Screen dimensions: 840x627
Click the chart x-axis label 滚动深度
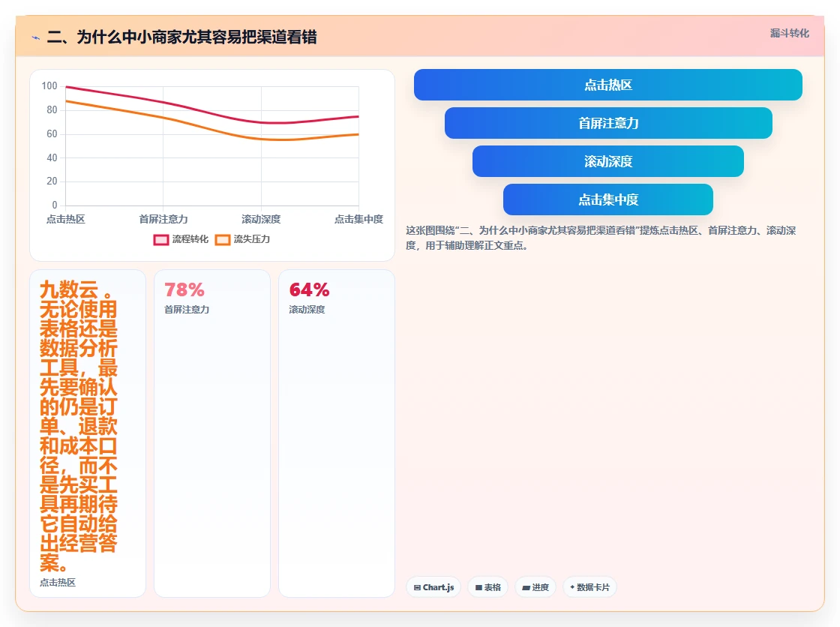[x=261, y=219]
